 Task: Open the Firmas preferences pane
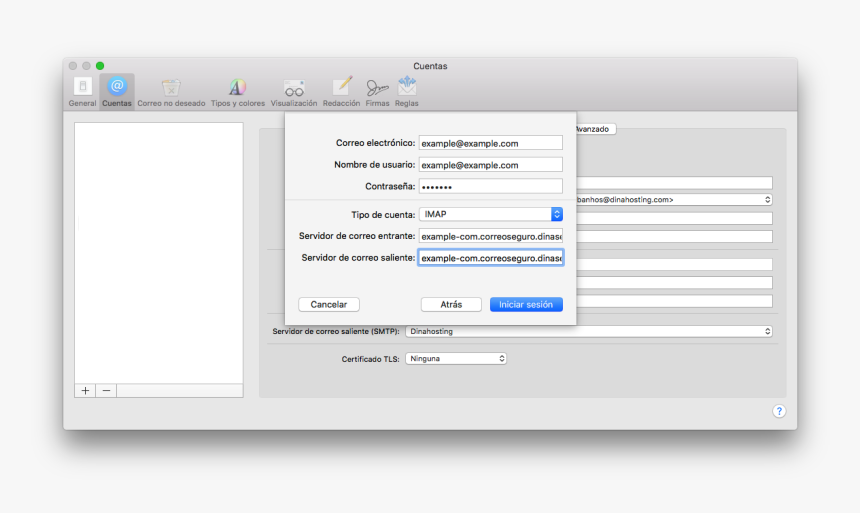click(377, 92)
